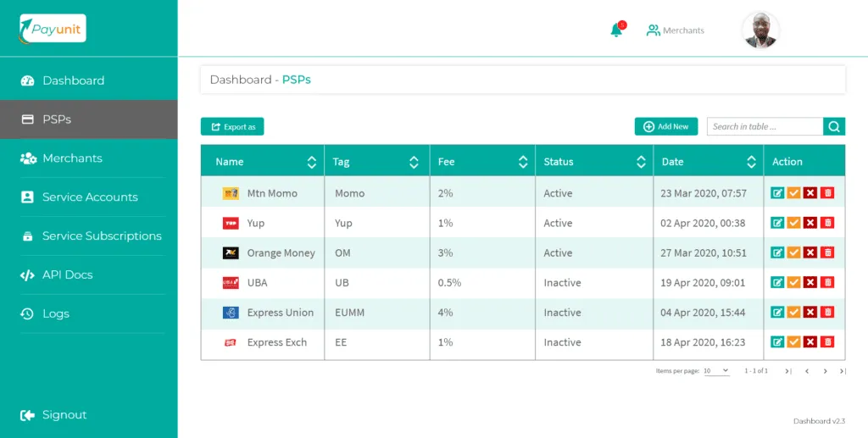The height and width of the screenshot is (438, 868).
Task: Click the Export as button
Action: (x=232, y=126)
